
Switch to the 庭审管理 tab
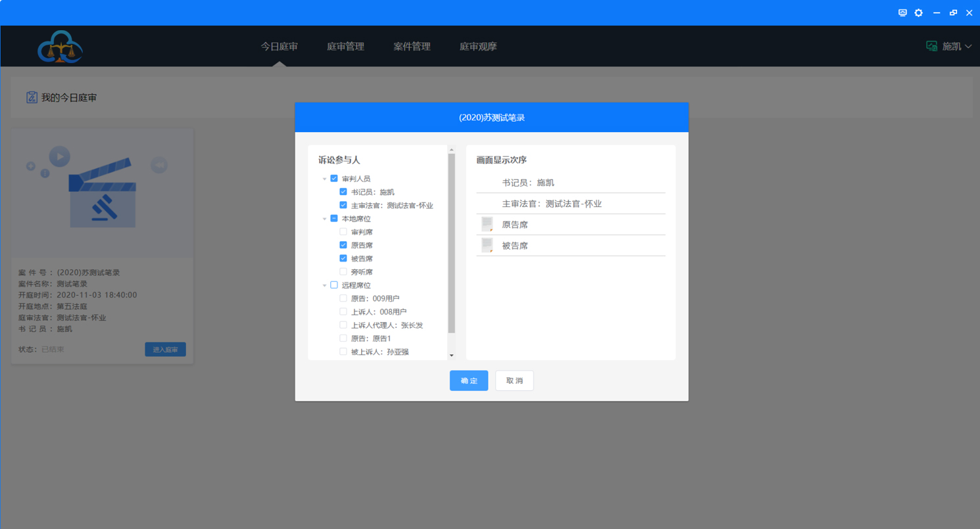[x=345, y=47]
